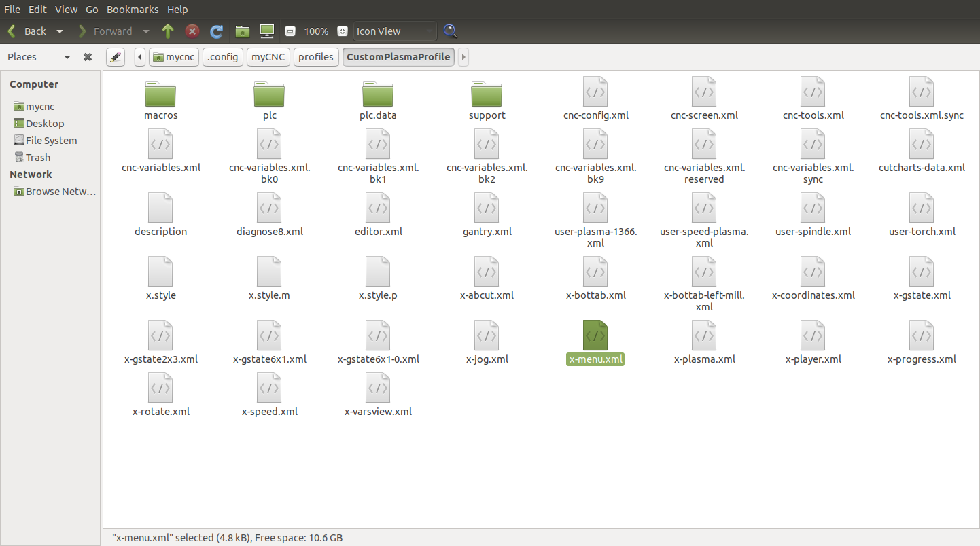Open the Edit menu
This screenshot has width=980, height=546.
tap(37, 10)
